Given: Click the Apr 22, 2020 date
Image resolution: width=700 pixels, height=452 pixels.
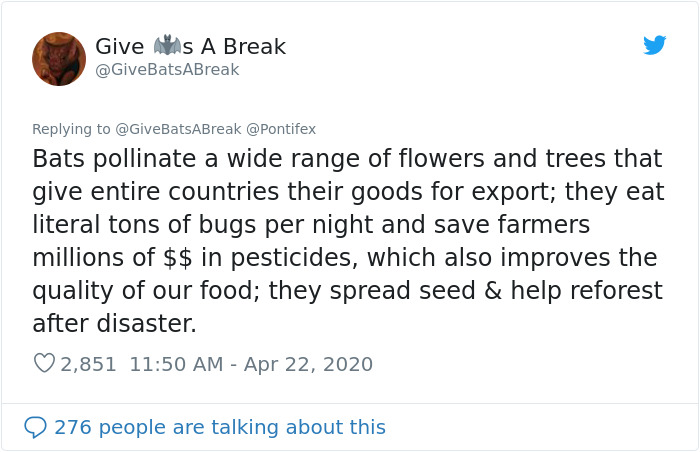Looking at the screenshot, I should pos(309,364).
